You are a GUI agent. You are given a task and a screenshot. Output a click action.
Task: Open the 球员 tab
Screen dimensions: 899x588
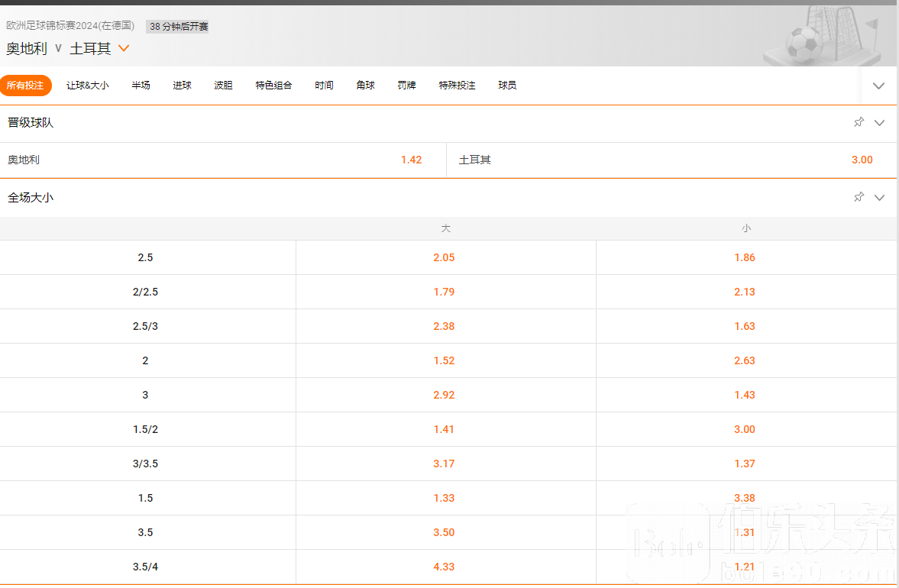point(507,86)
